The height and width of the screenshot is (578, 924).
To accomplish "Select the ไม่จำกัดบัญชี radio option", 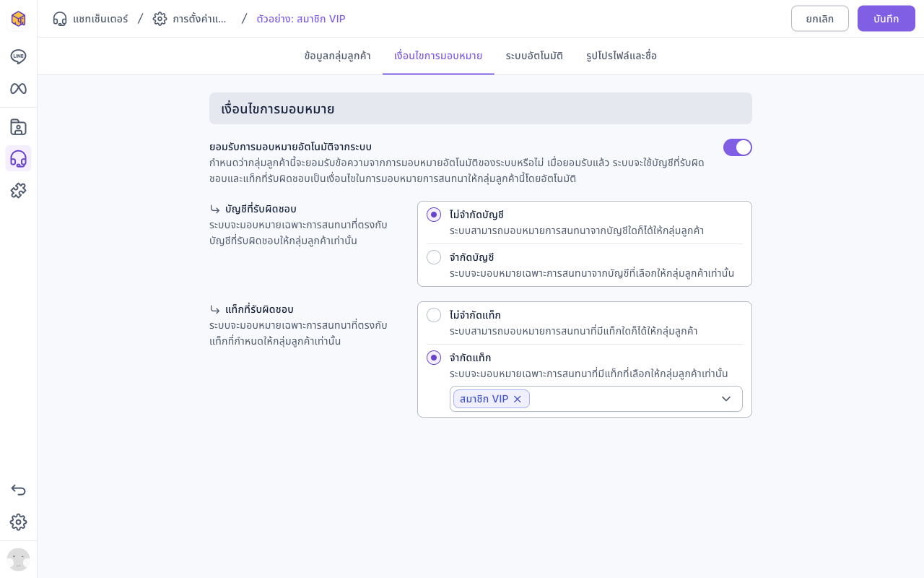I will tap(434, 215).
